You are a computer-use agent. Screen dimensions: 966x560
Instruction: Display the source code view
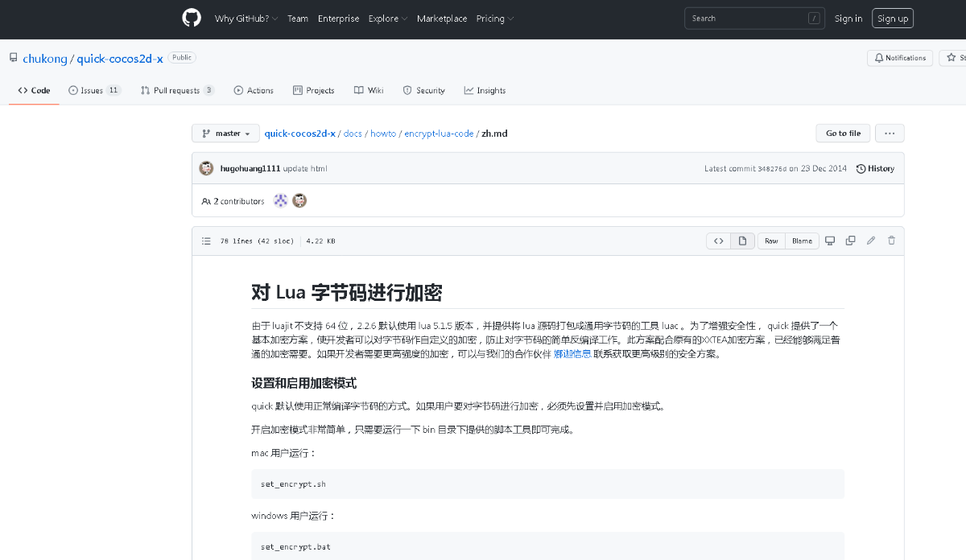tap(719, 241)
